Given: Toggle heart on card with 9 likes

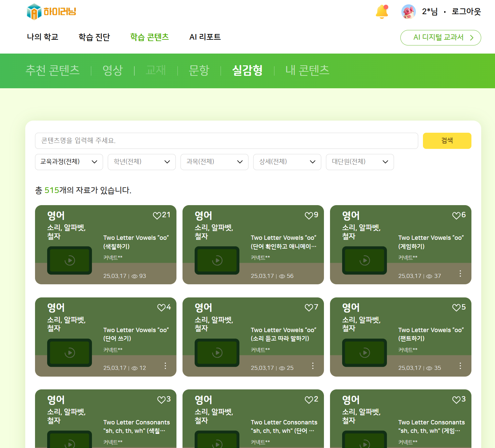Looking at the screenshot, I should (309, 215).
